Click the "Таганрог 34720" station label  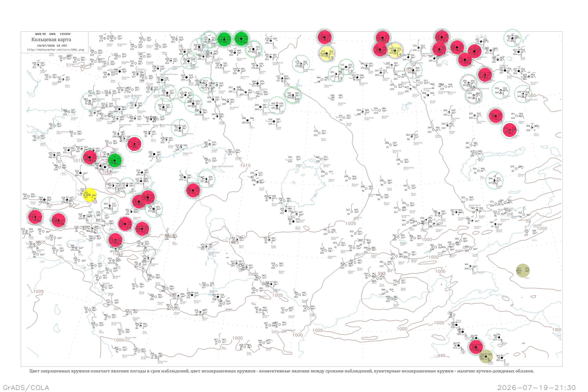click(74, 119)
